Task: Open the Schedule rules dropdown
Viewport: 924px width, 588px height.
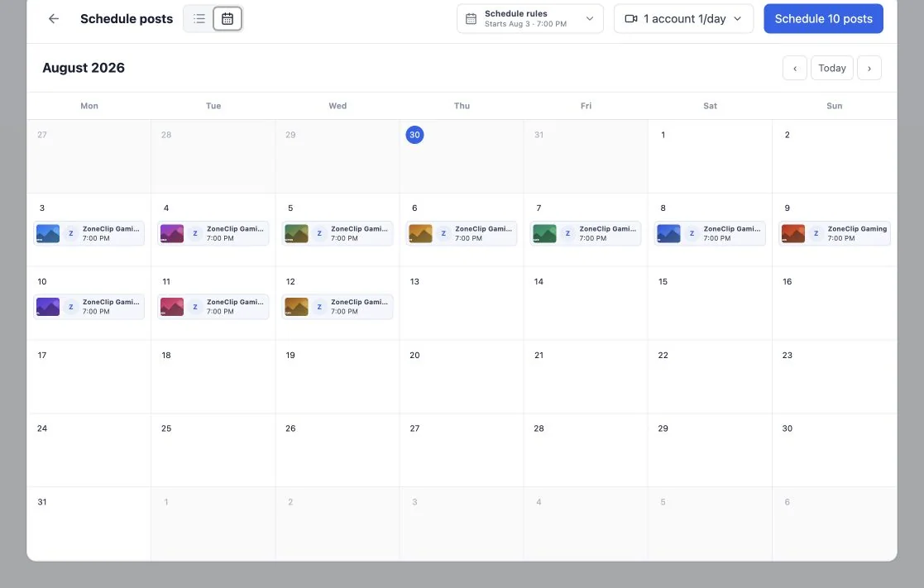Action: [x=529, y=19]
